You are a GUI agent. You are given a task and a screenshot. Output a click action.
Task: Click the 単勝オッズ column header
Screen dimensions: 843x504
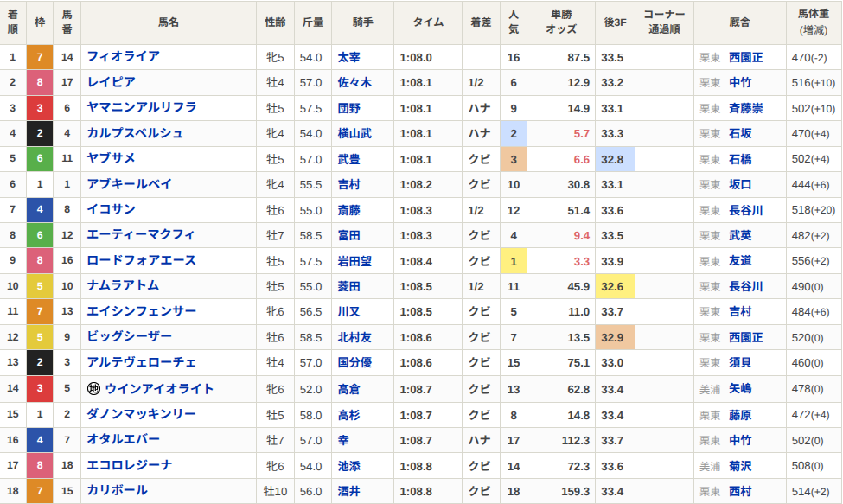click(x=560, y=22)
